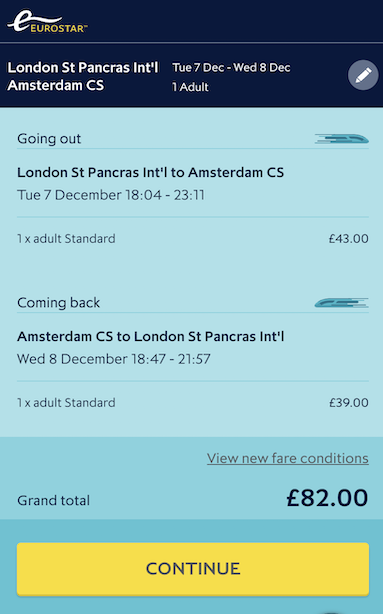Image resolution: width=383 pixels, height=614 pixels.
Task: Click Amsterdam CS to London route title
Action: (x=150, y=336)
